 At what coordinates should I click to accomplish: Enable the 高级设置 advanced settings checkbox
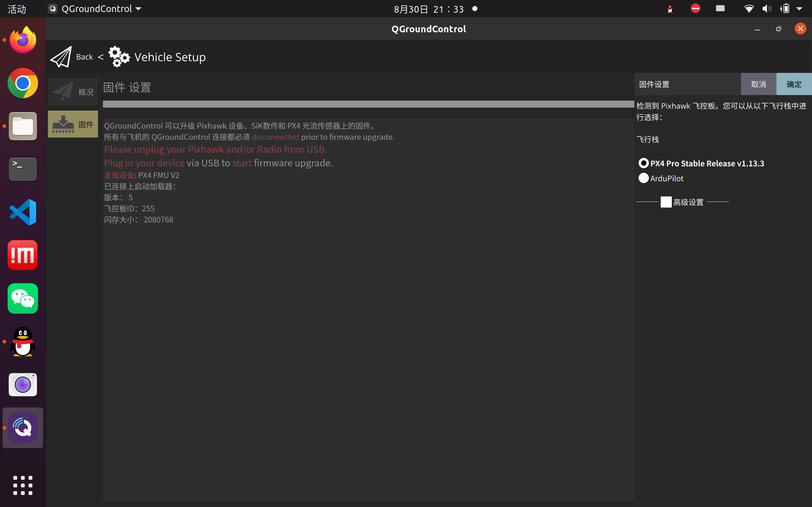click(666, 202)
